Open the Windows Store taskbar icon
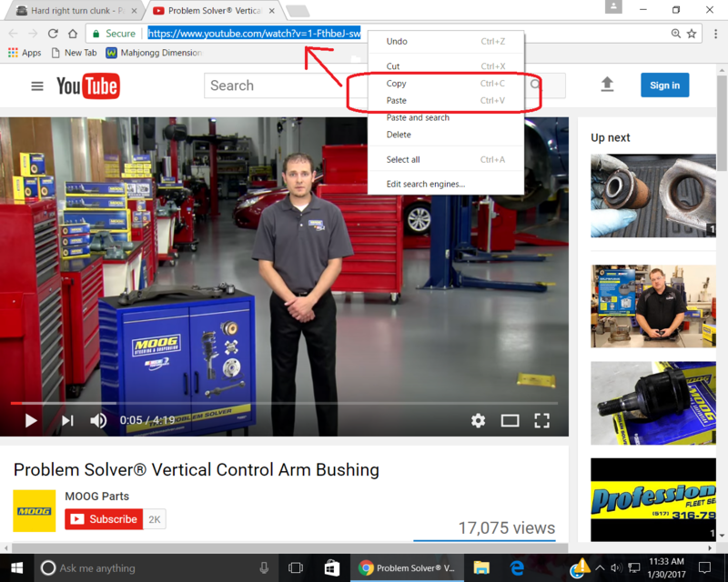The width and height of the screenshot is (728, 582). [x=331, y=567]
